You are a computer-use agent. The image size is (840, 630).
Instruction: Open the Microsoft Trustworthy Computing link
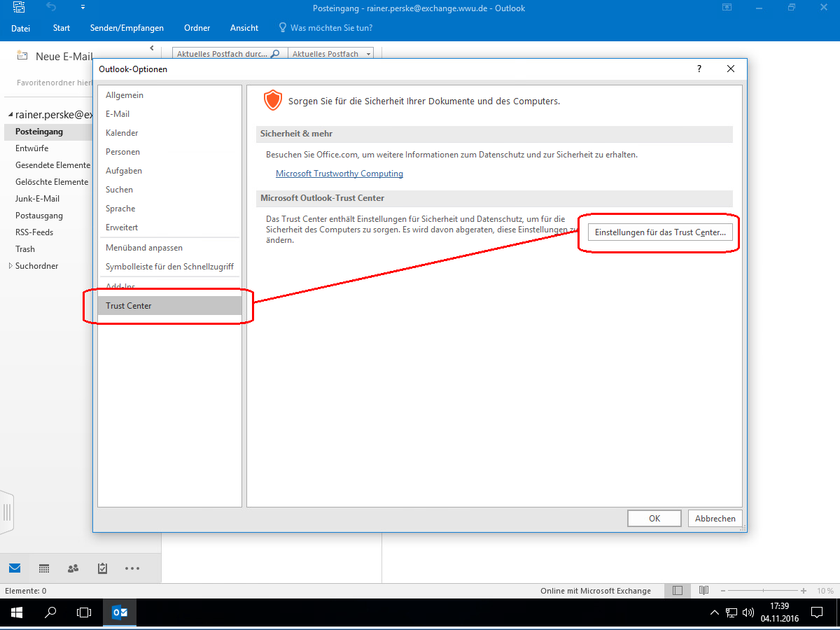(339, 174)
